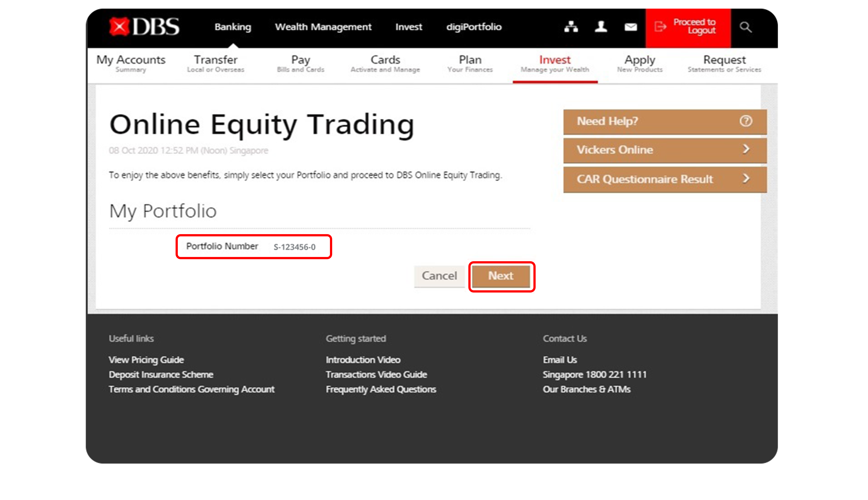Click the Vickers Online chevron arrow
The image size is (868, 500).
[x=746, y=149]
